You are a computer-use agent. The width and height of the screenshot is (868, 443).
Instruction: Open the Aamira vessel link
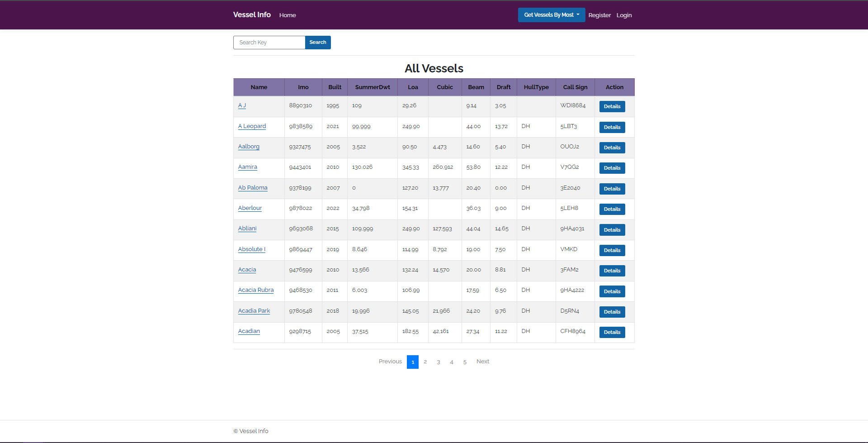coord(247,167)
